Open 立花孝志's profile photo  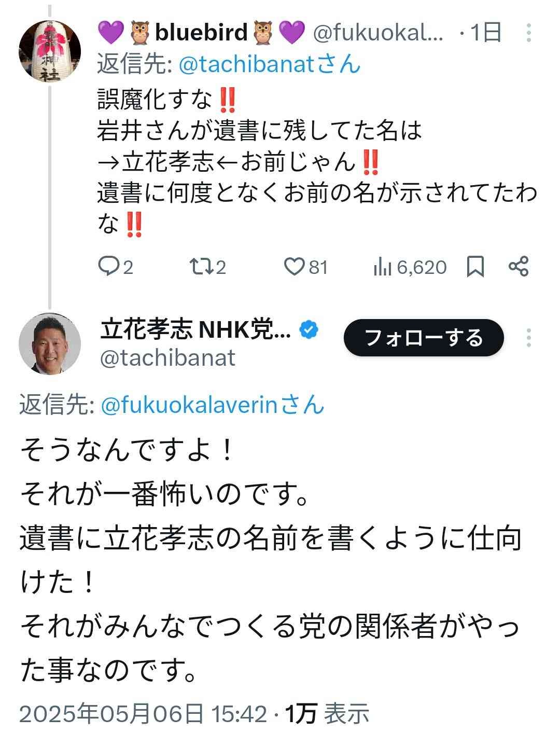[50, 343]
